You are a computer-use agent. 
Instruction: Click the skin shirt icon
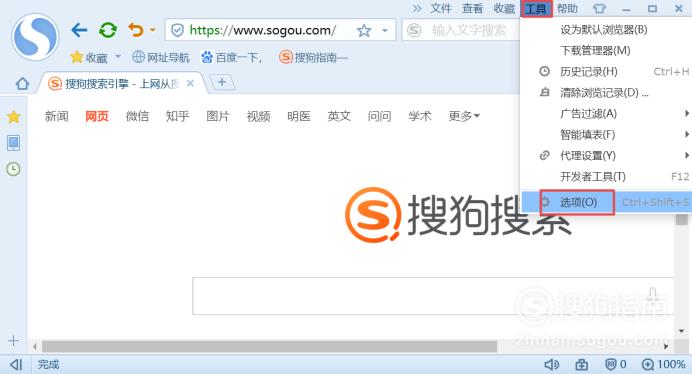tap(599, 8)
